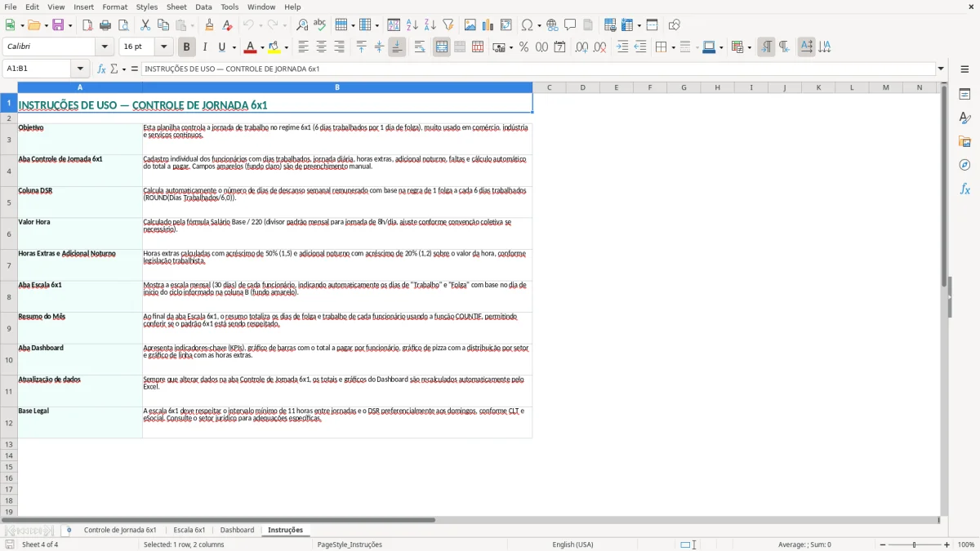
Task: Adjust the zoom slider
Action: pyautogui.click(x=915, y=544)
